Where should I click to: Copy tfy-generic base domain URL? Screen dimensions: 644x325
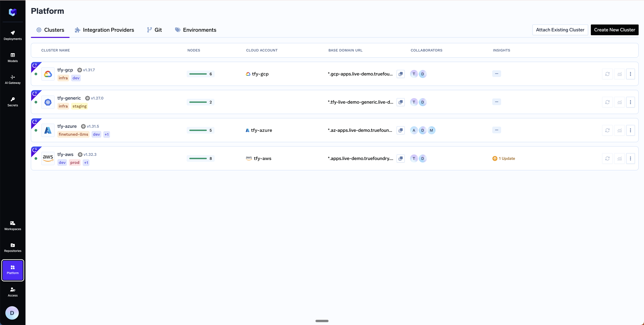400,102
